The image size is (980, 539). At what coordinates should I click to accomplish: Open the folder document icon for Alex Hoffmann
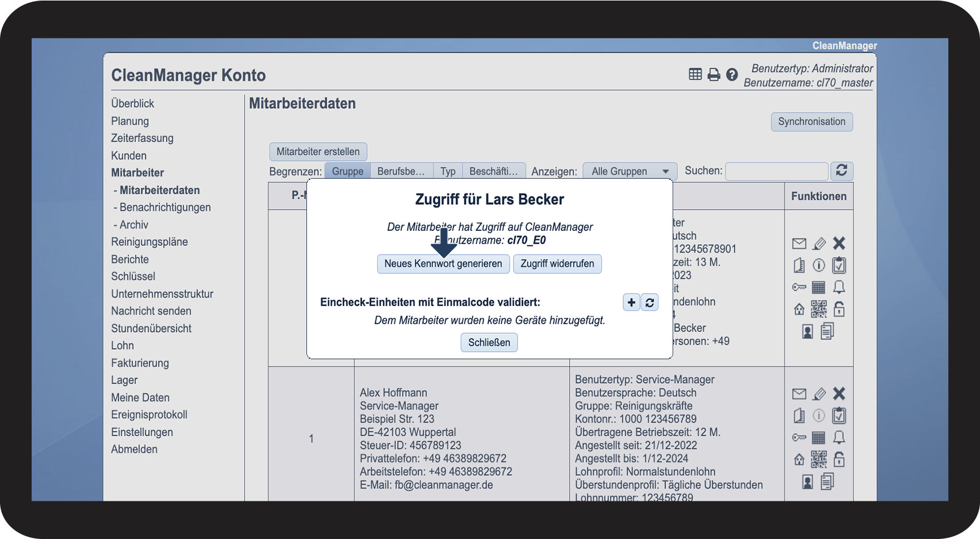[x=799, y=416]
